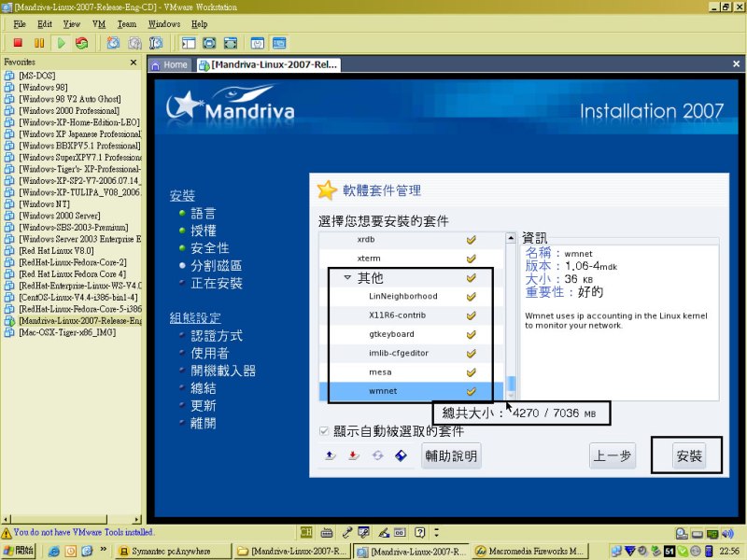The height and width of the screenshot is (560, 747).
Task: Toggle the 其他 group checkmark
Action: (x=472, y=277)
